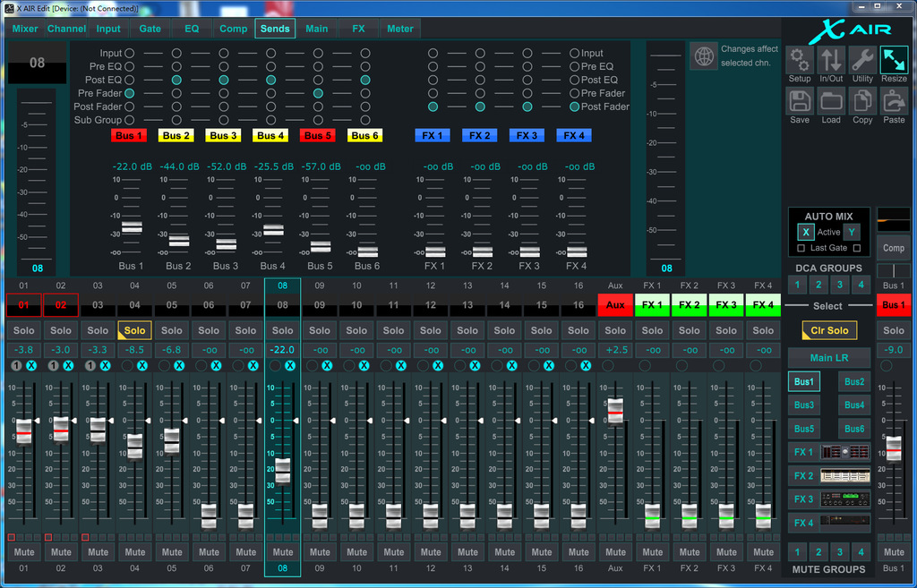The height and width of the screenshot is (588, 917).
Task: Select Input tap point for Bus 1
Action: pos(130,54)
